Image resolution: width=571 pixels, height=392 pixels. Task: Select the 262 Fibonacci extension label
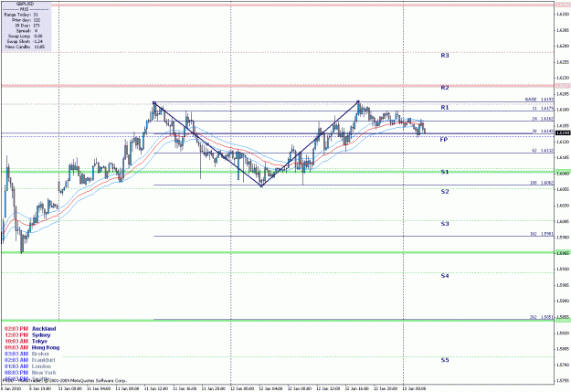click(x=542, y=317)
